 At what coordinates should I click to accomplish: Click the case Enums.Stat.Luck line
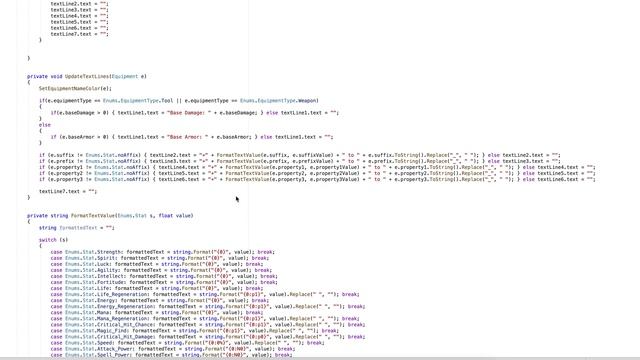[157, 264]
